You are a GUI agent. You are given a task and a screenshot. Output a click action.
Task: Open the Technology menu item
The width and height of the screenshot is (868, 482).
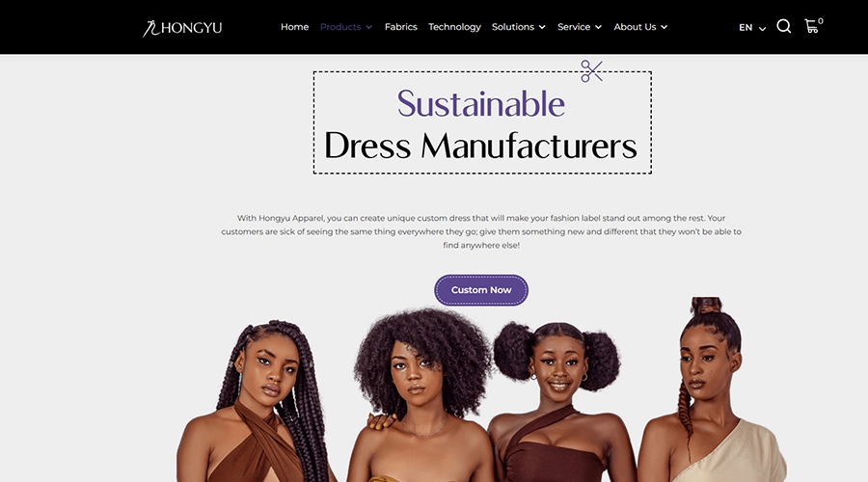[454, 27]
